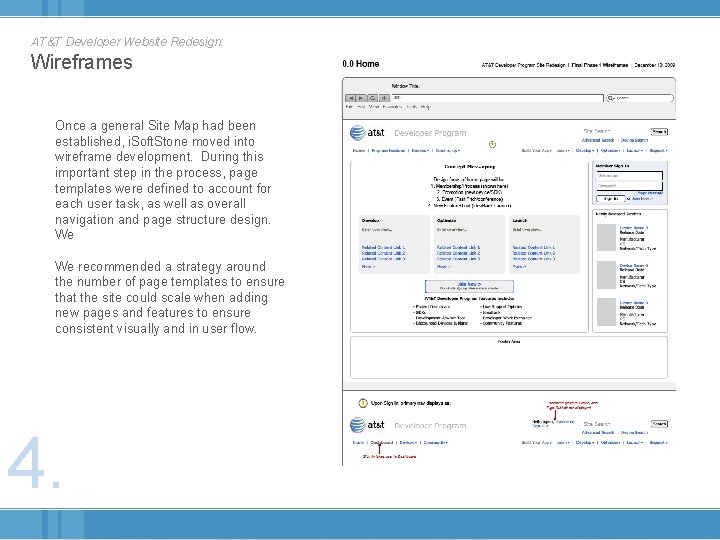Click Related Content Link 2 under Develop
The image size is (720, 540).
383,253
